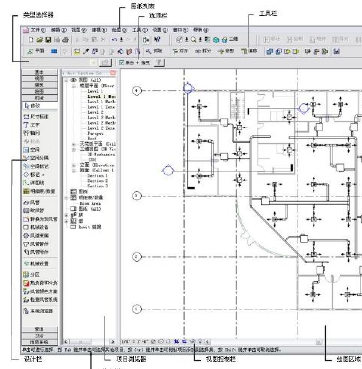
Task: Toggle the checkbox in the options bar
Action: [122, 62]
